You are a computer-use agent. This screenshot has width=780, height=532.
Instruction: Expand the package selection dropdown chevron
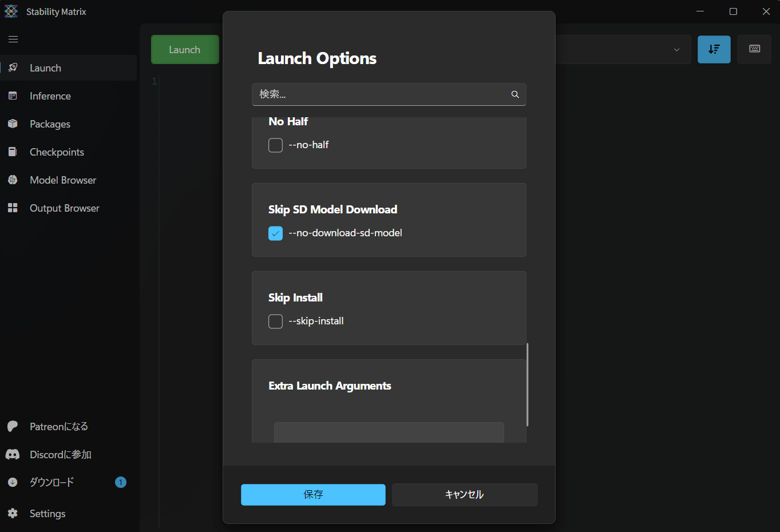point(676,50)
